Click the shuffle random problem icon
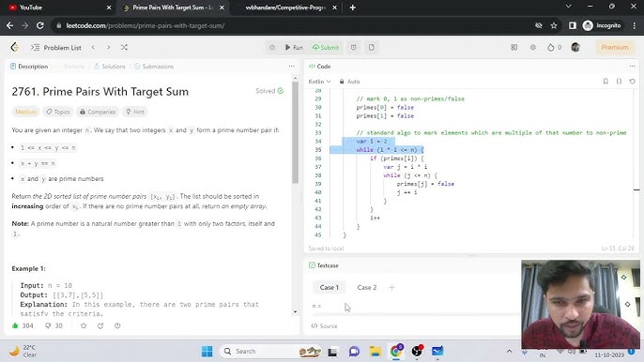The image size is (644, 362). click(124, 47)
